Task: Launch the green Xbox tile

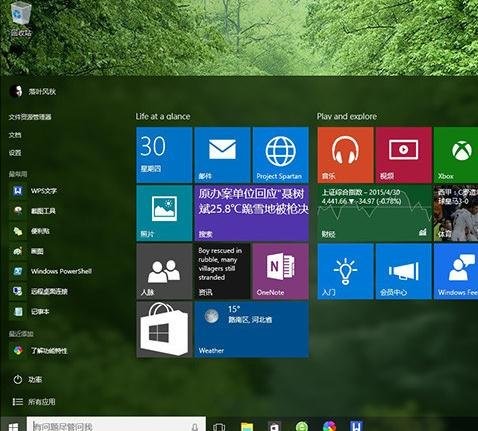Action: [456, 155]
